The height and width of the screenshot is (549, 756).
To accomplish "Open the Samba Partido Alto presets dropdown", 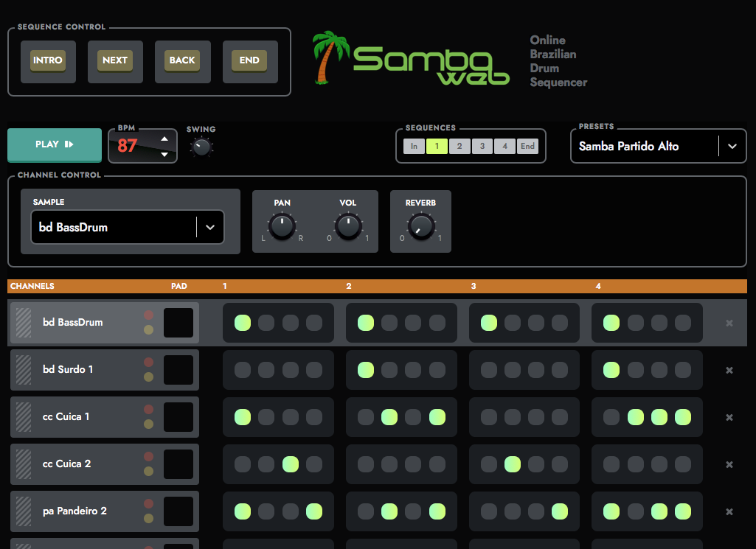I will [x=657, y=146].
